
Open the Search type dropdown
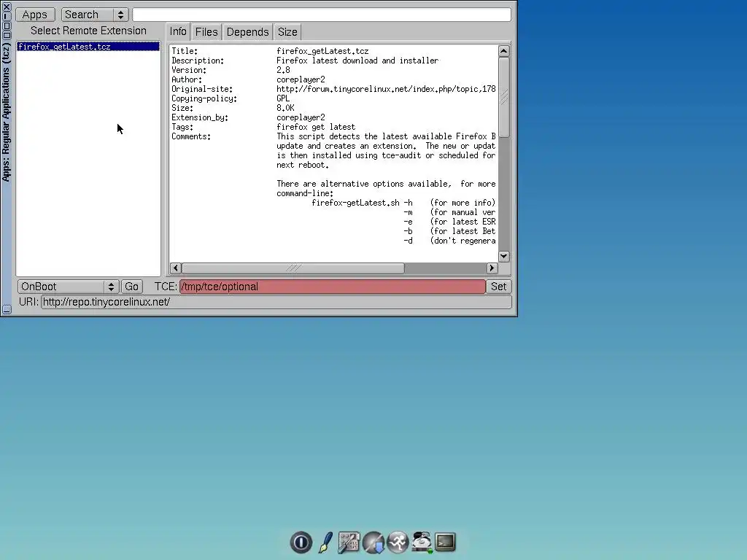95,15
